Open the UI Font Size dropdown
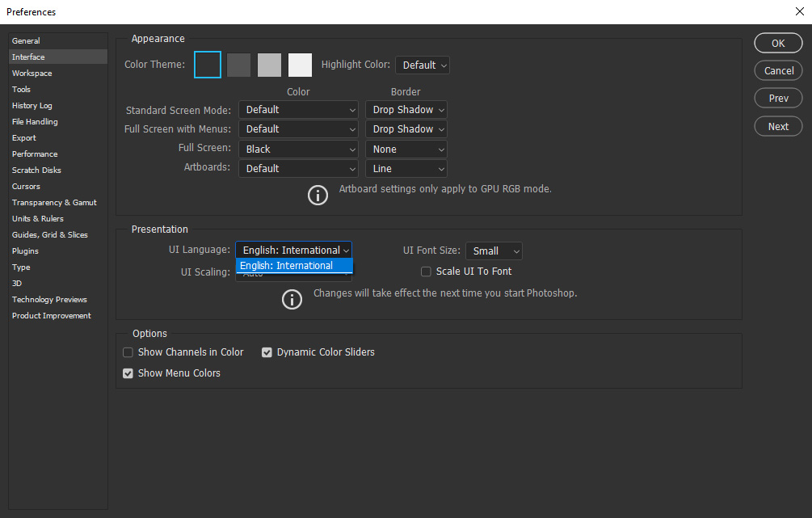 pos(494,251)
